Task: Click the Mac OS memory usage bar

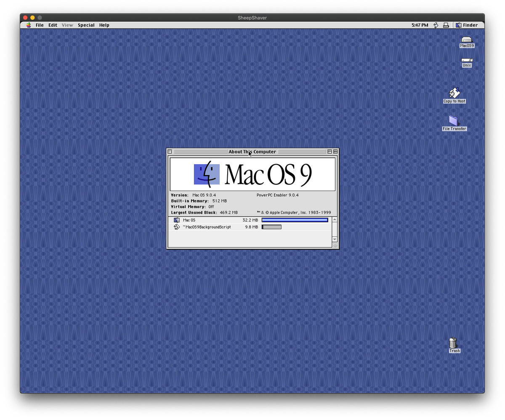Action: pyautogui.click(x=295, y=220)
